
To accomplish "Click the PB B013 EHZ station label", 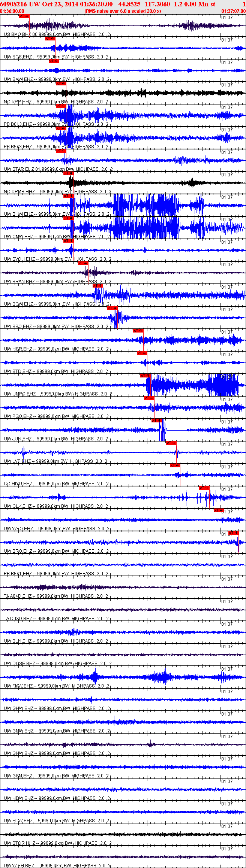I will point(56,124).
